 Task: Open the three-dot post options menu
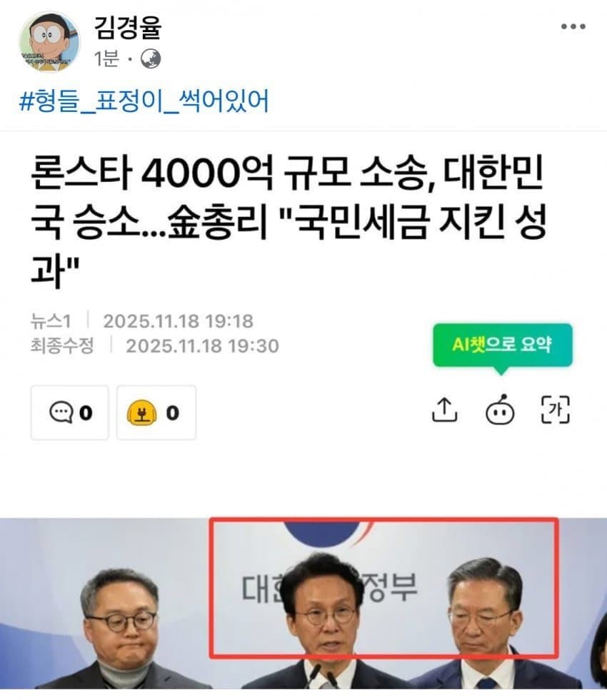pos(573,27)
